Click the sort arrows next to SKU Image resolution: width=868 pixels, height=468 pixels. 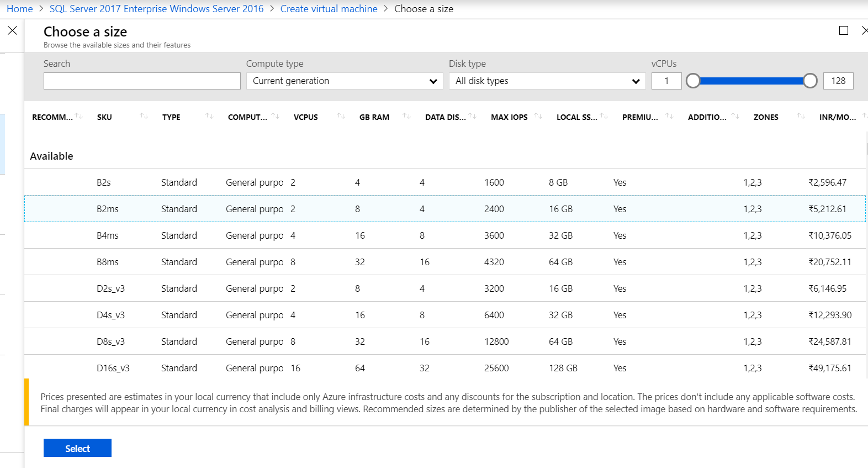144,116
